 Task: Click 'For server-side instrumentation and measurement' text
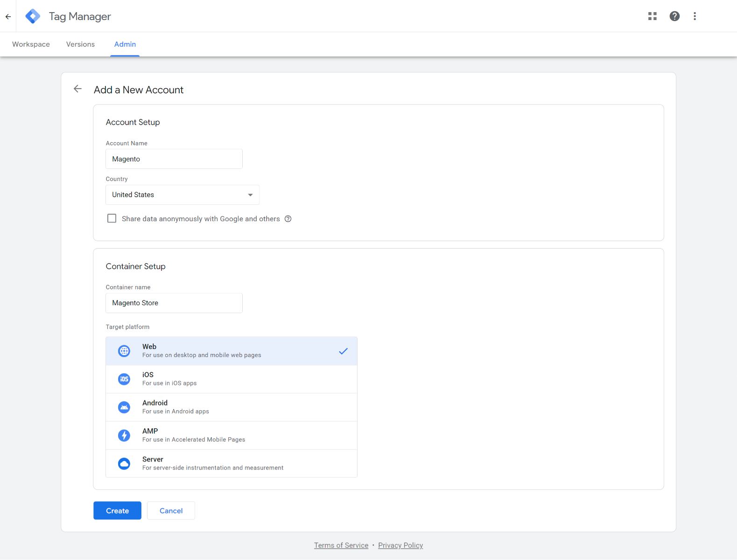pos(213,468)
